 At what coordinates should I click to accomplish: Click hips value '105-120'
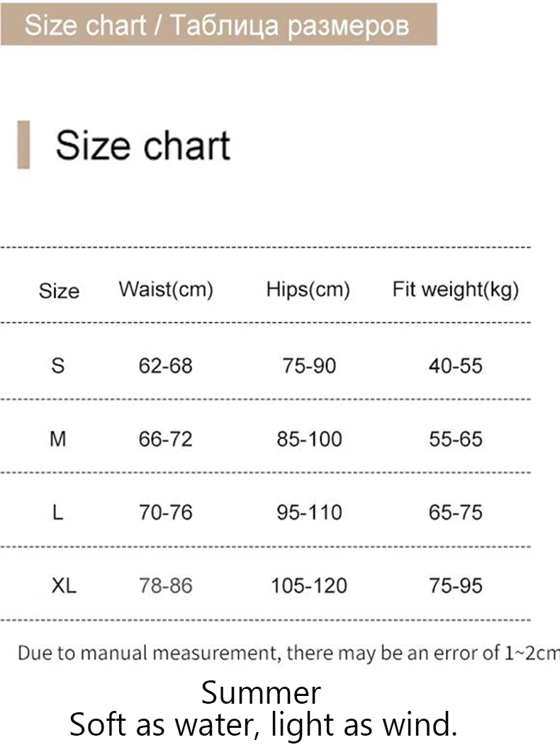click(x=309, y=586)
